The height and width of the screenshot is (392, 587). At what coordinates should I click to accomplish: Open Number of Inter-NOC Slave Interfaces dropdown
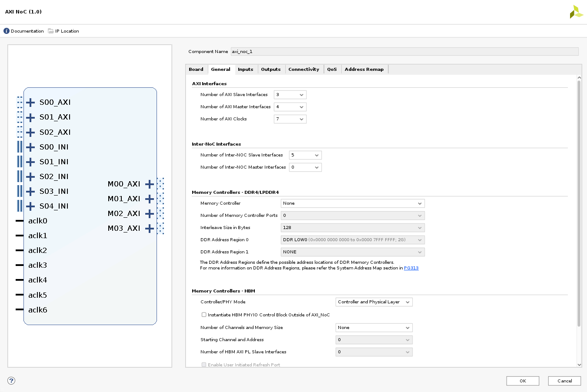(x=305, y=155)
